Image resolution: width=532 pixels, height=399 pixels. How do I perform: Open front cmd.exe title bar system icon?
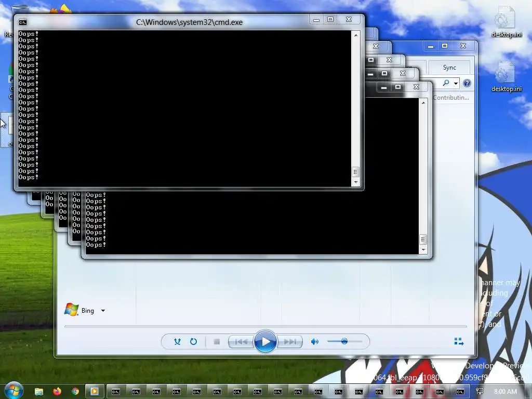pos(23,22)
